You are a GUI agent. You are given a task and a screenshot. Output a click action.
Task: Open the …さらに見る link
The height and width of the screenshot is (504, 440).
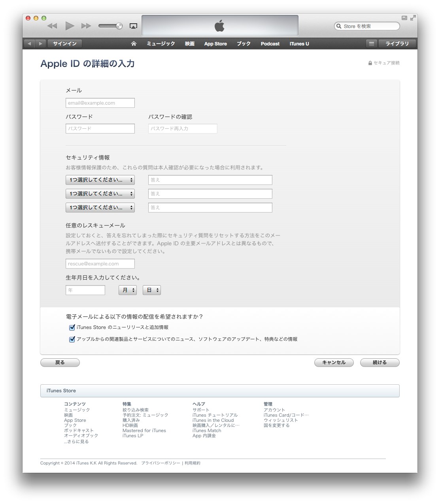pos(76,442)
